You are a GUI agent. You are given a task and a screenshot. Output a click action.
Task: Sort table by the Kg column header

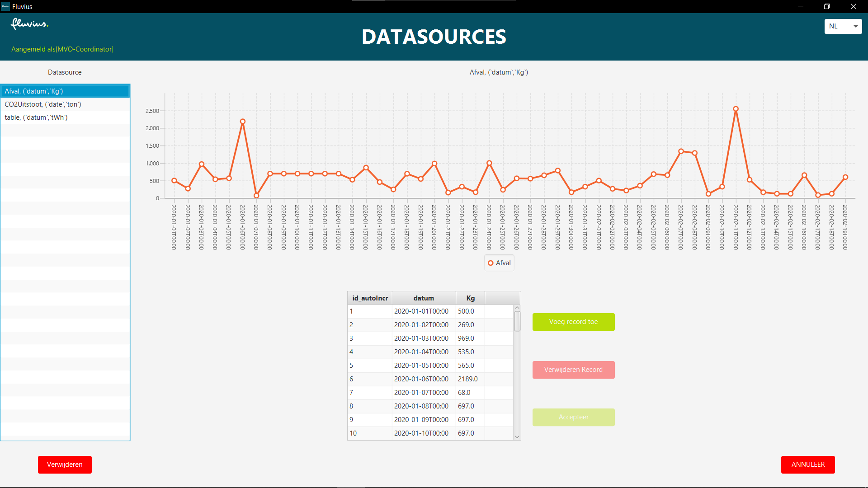(x=470, y=298)
